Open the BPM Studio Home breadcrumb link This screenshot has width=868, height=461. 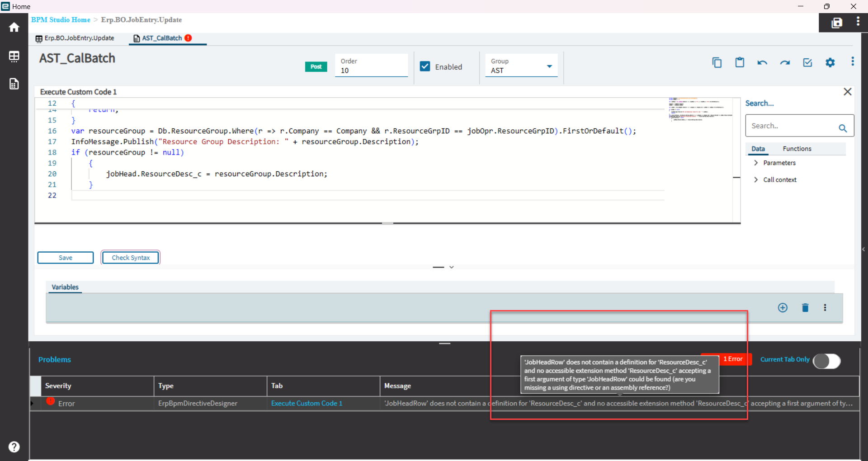(61, 20)
